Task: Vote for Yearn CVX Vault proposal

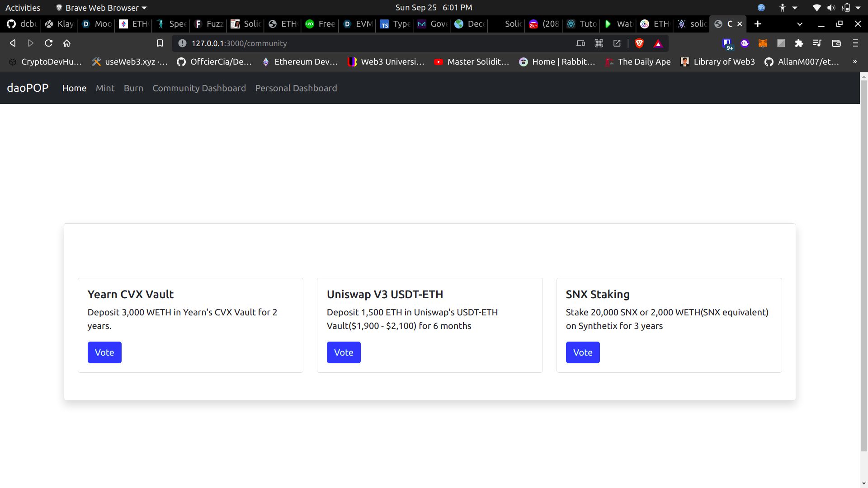Action: 104,352
